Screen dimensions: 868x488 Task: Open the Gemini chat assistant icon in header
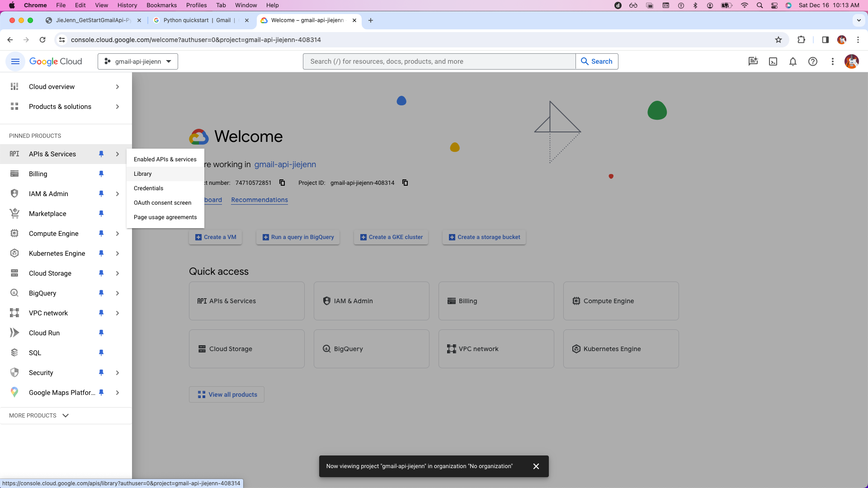click(x=753, y=61)
